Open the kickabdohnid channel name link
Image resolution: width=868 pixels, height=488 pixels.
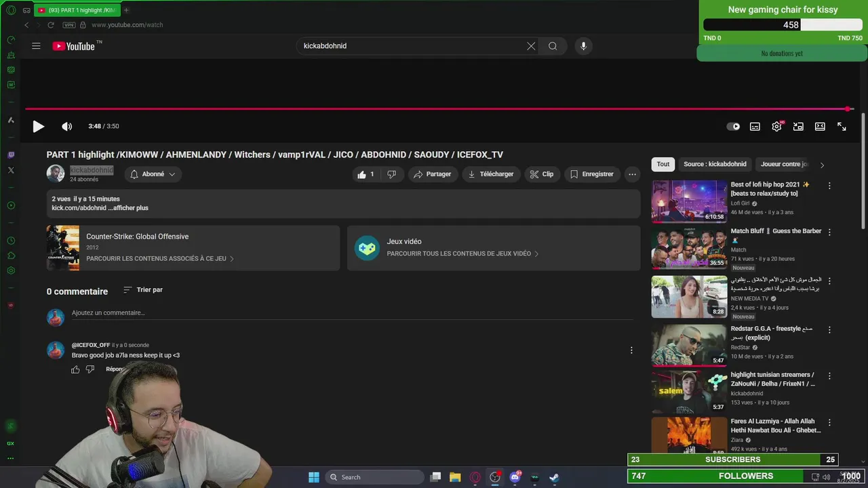pos(92,170)
